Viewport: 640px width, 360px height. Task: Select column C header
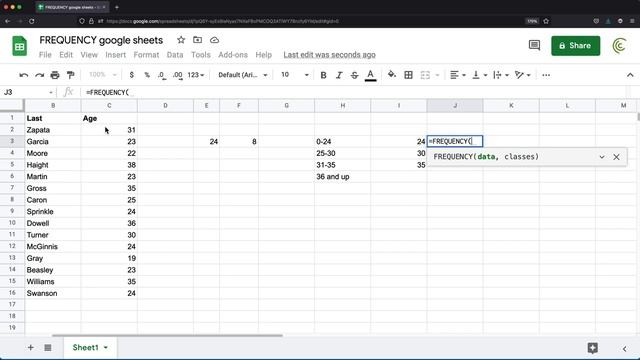pos(109,106)
